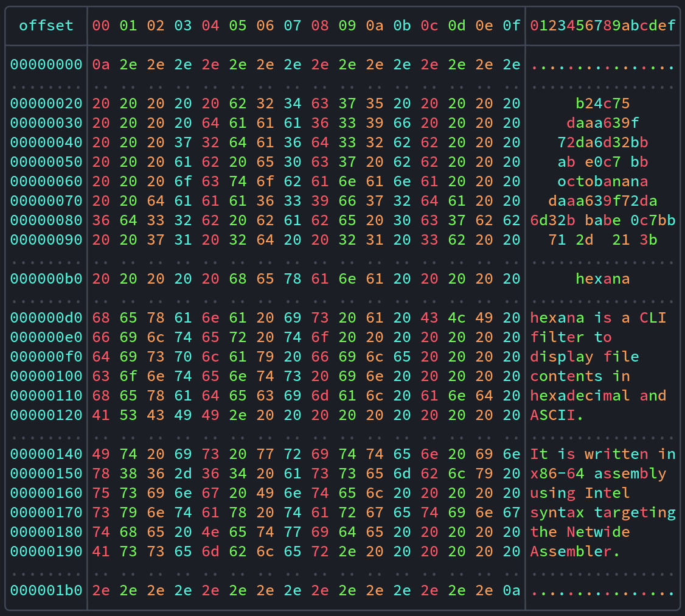Click ASCII text "ASCII."

tap(557, 415)
